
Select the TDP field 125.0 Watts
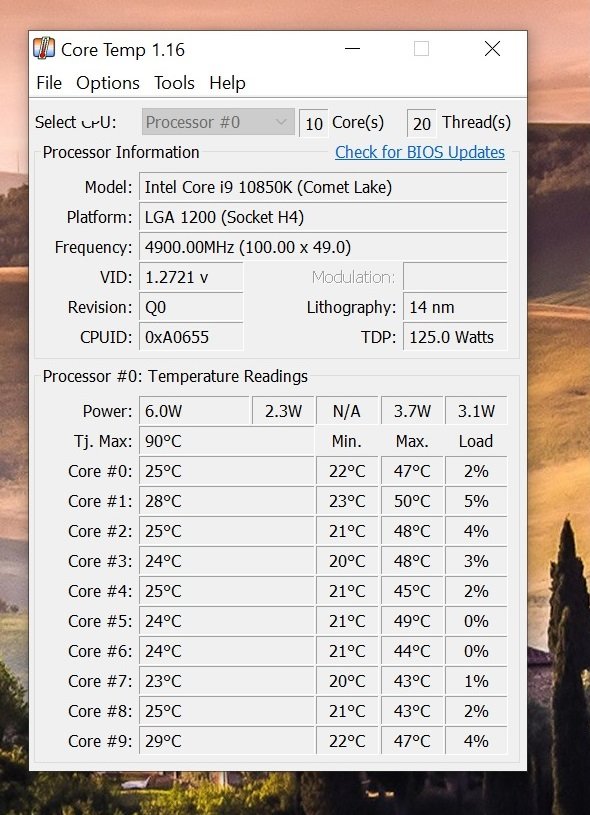455,337
